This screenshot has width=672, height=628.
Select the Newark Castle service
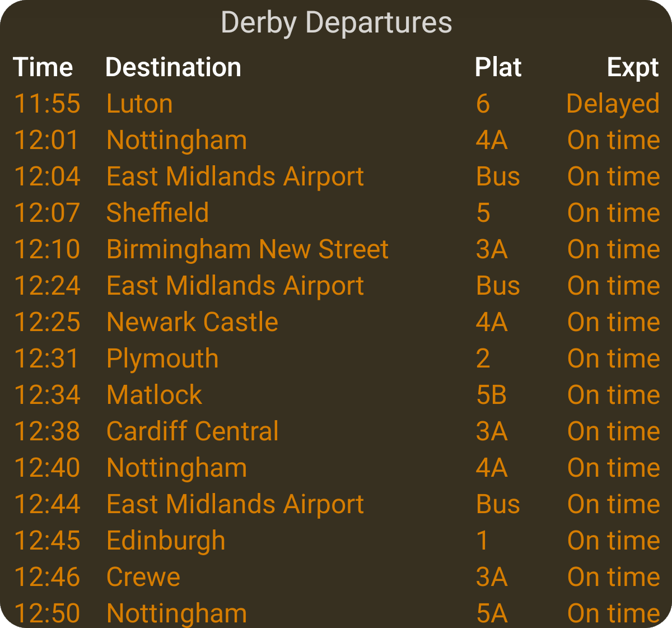(x=192, y=323)
